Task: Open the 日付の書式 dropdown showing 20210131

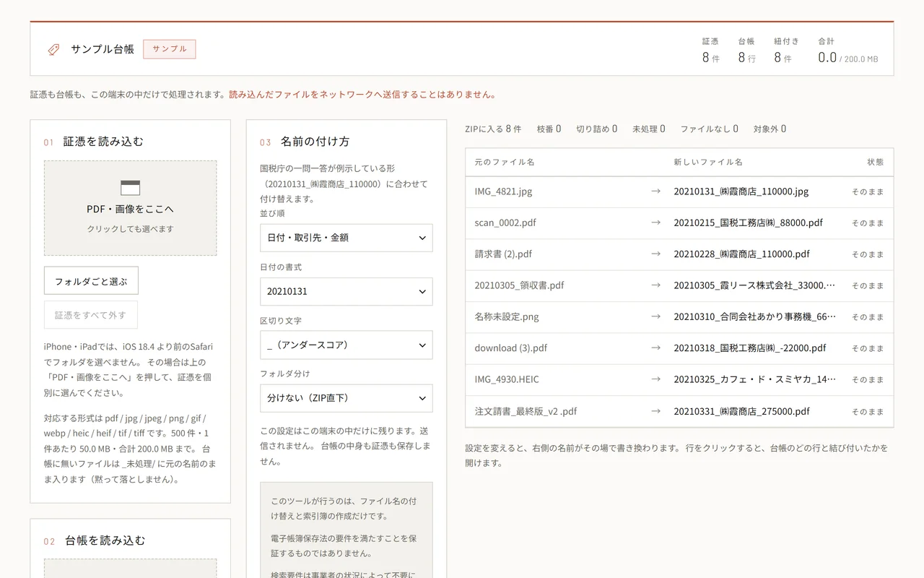Action: click(x=346, y=291)
